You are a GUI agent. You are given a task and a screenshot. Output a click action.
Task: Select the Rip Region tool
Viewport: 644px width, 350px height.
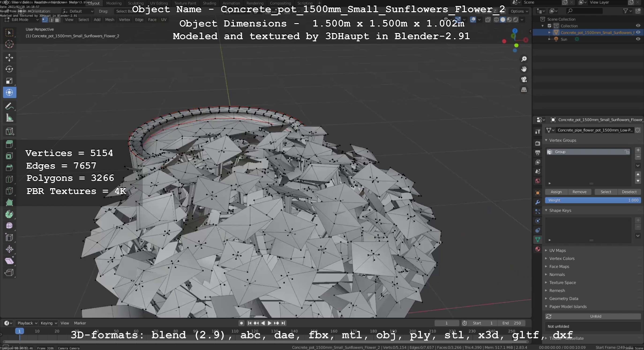coord(9,272)
